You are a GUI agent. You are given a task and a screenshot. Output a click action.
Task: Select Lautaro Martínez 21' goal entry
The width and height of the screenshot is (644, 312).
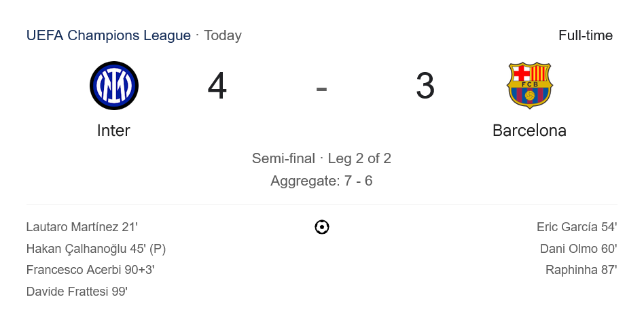82,227
